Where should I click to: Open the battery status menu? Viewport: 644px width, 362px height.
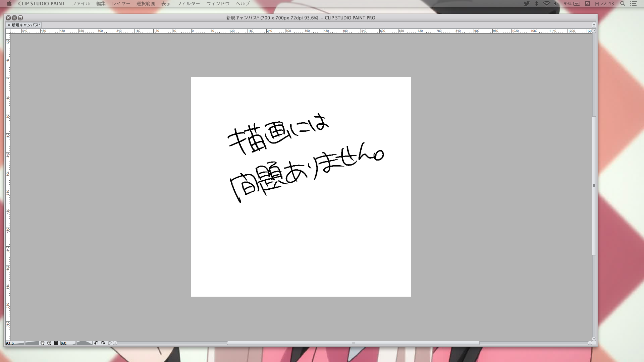[x=576, y=4]
